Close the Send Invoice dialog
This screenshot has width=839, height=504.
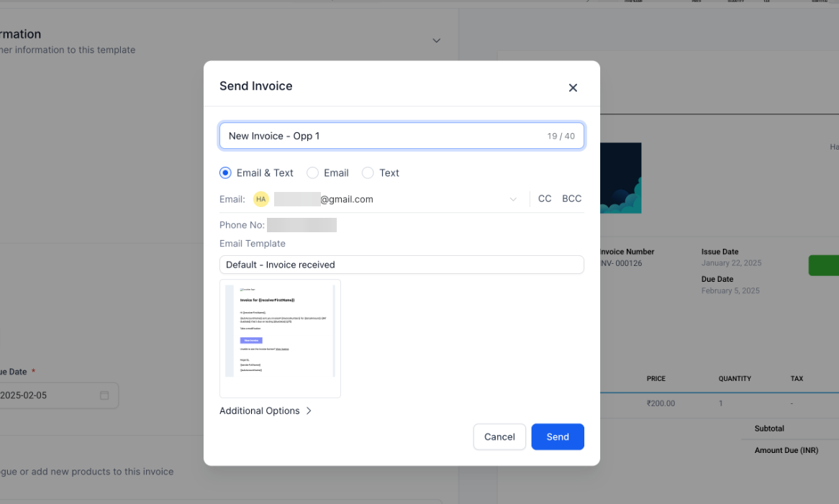click(x=573, y=88)
